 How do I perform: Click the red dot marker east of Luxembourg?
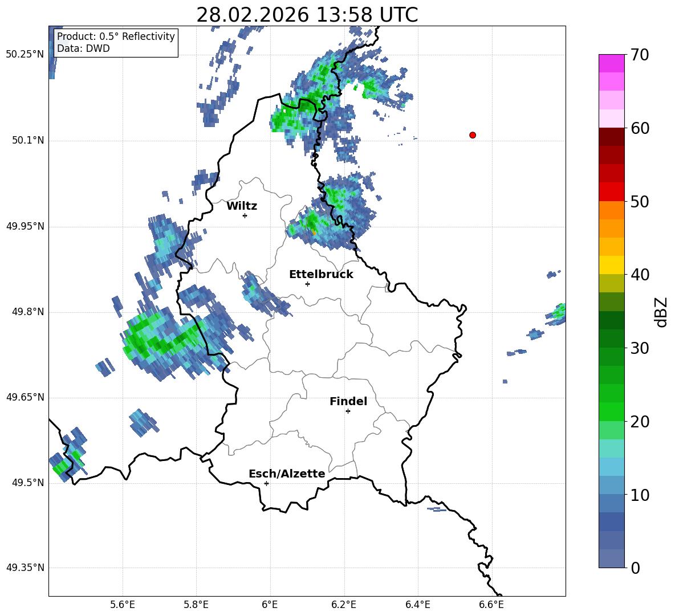pos(473,135)
